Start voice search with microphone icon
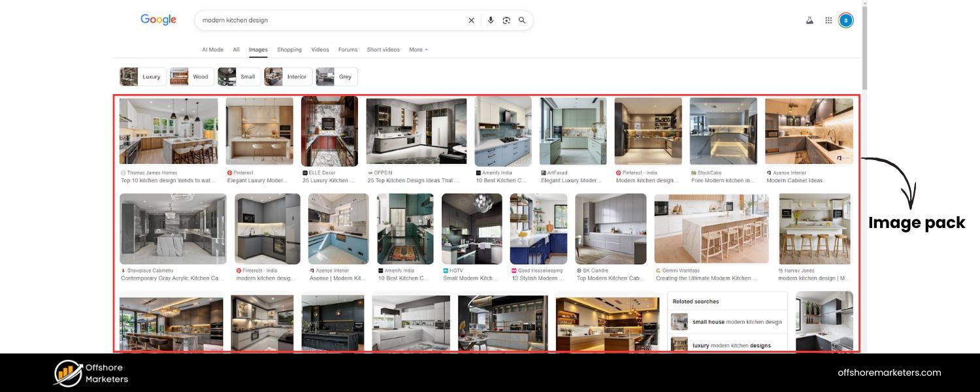 [491, 20]
